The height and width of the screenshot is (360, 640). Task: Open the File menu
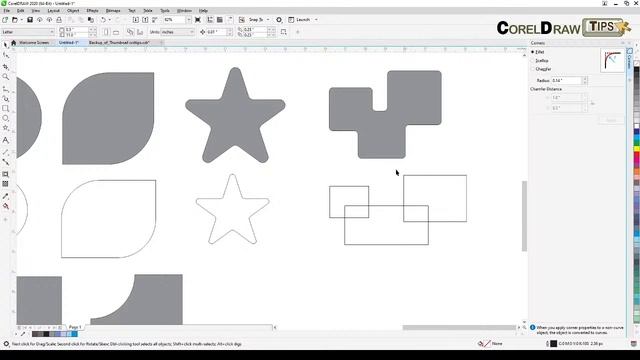7,11
